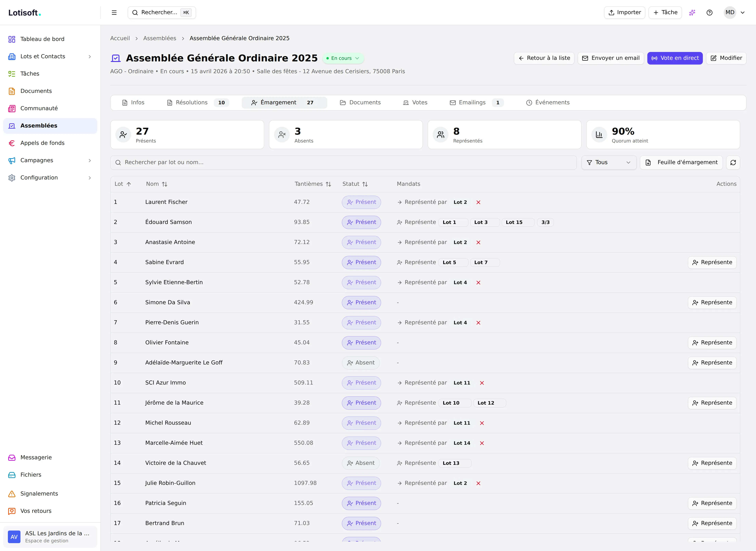Click the Rechercher par lot ou nom field
This screenshot has width=756, height=551.
[344, 162]
